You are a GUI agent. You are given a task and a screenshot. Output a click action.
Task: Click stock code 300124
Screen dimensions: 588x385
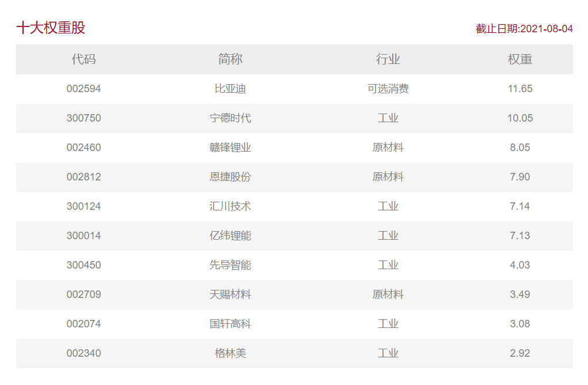point(84,206)
